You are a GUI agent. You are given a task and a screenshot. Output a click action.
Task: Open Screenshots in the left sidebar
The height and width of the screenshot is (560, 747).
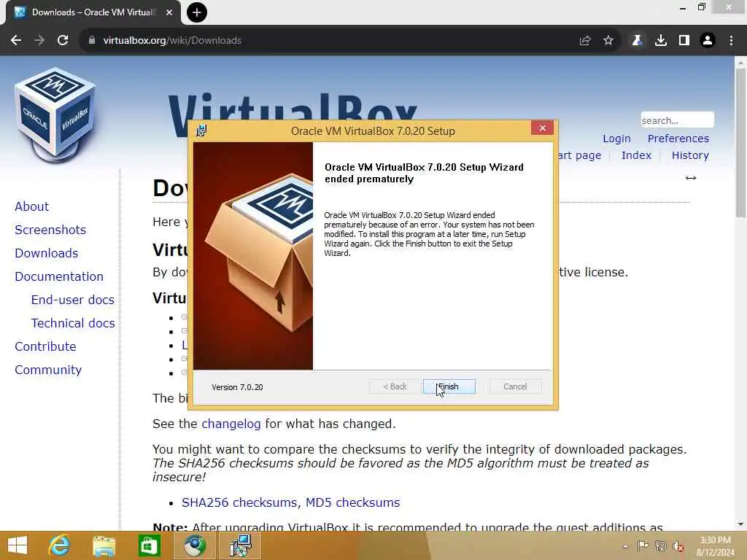(50, 230)
